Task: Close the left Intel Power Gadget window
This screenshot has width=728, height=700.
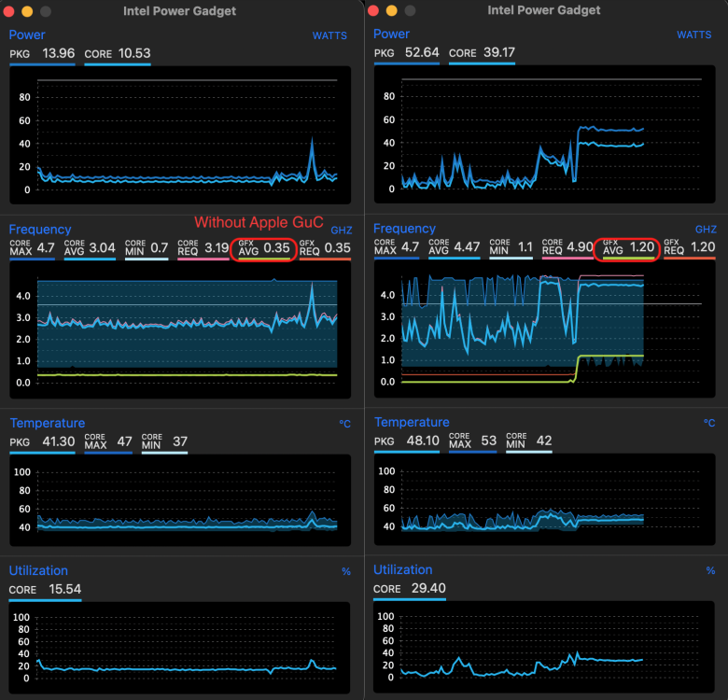Action: [8, 11]
